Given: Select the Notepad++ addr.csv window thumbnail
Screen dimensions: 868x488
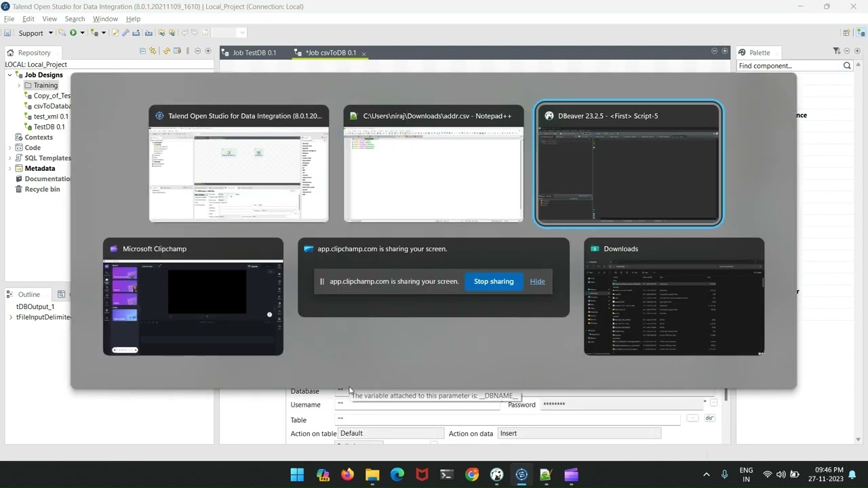Looking at the screenshot, I should [x=433, y=164].
